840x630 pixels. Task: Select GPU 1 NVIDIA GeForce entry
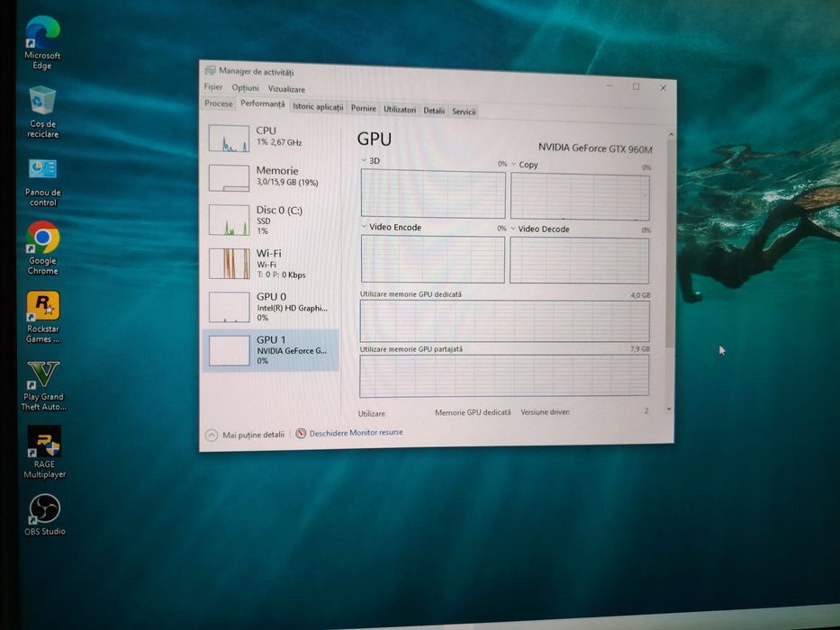tap(271, 350)
